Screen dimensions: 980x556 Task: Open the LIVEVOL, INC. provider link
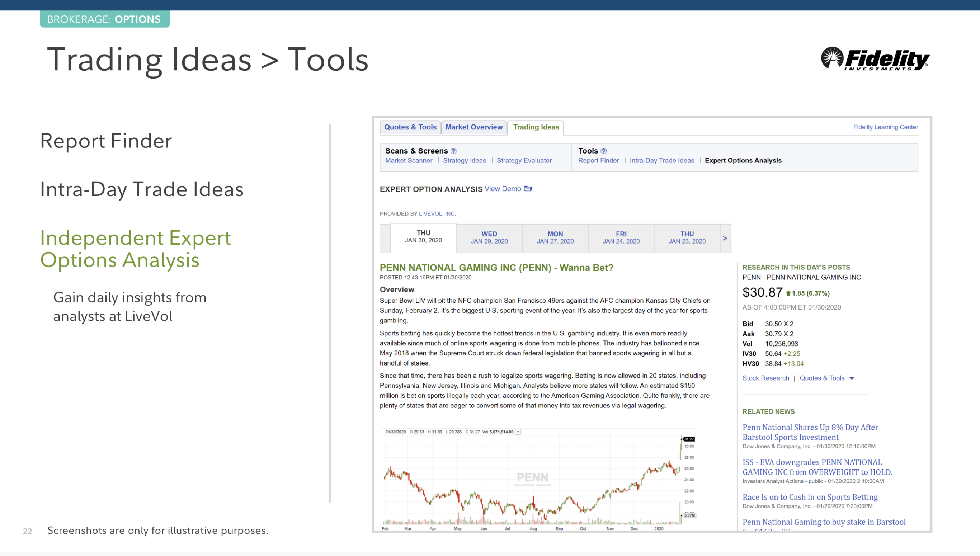[437, 213]
